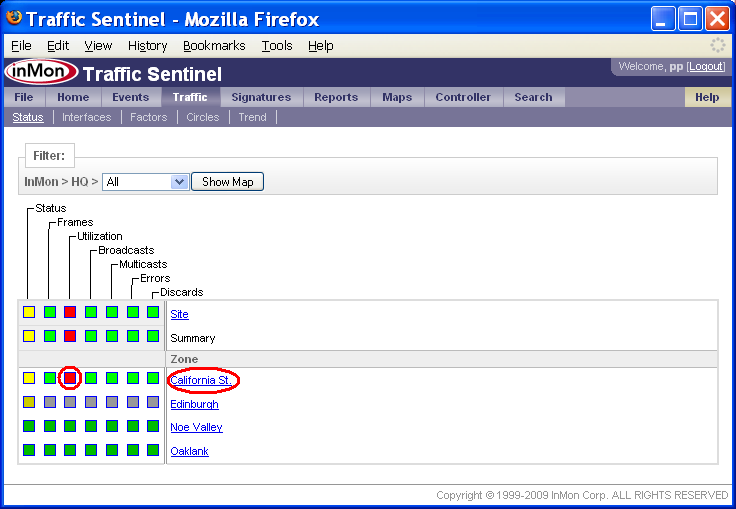Image resolution: width=736 pixels, height=509 pixels.
Task: Select the Status sub-tab
Action: pos(28,117)
